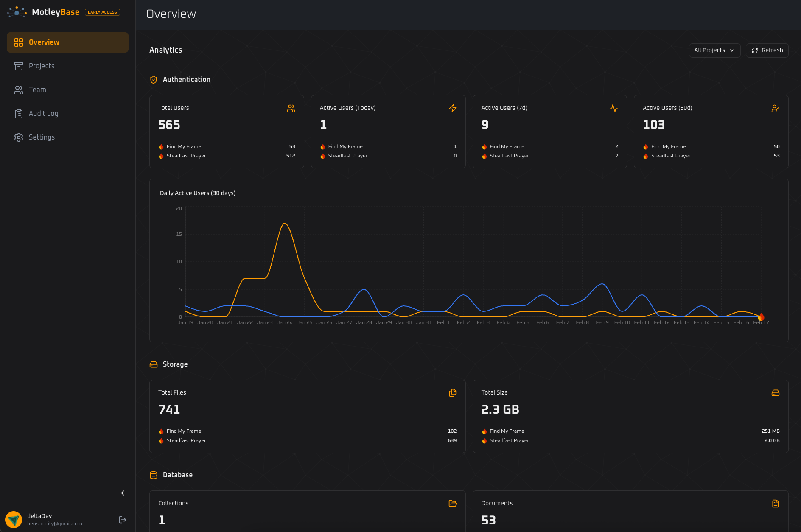Click the Storage section drive icon

153,364
